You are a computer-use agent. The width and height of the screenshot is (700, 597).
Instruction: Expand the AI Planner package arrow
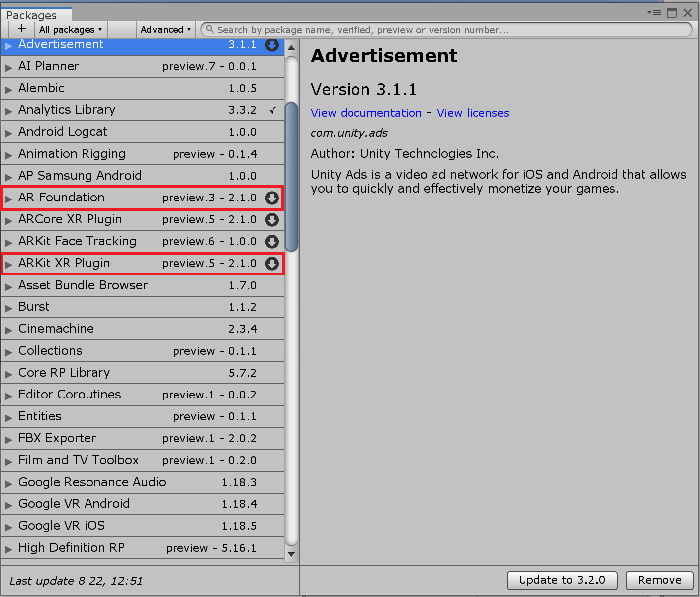(8, 67)
